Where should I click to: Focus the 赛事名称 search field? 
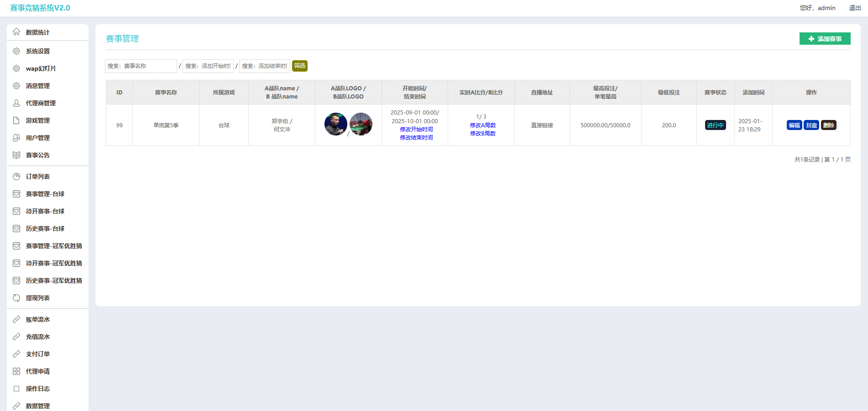pos(141,66)
